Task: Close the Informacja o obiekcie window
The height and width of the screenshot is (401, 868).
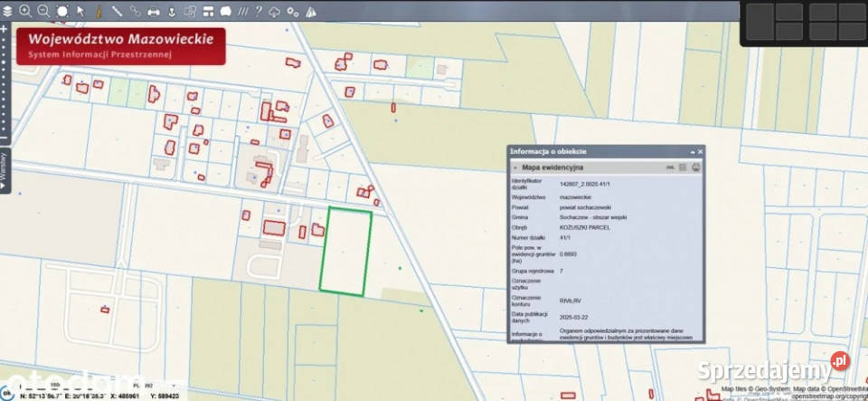Action: pos(700,152)
